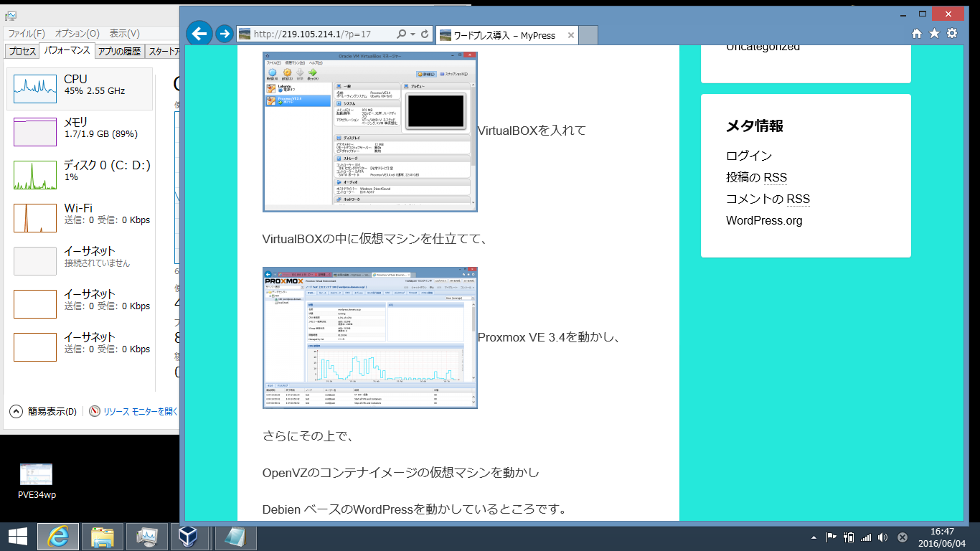Refresh the page using the reload icon
This screenshot has width=980, height=551.
[x=425, y=34]
